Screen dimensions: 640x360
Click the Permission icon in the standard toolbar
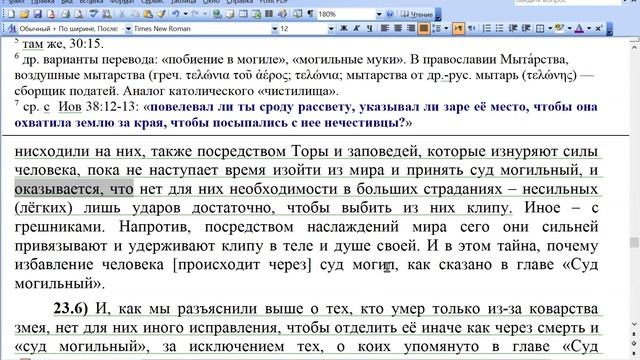[x=51, y=14]
